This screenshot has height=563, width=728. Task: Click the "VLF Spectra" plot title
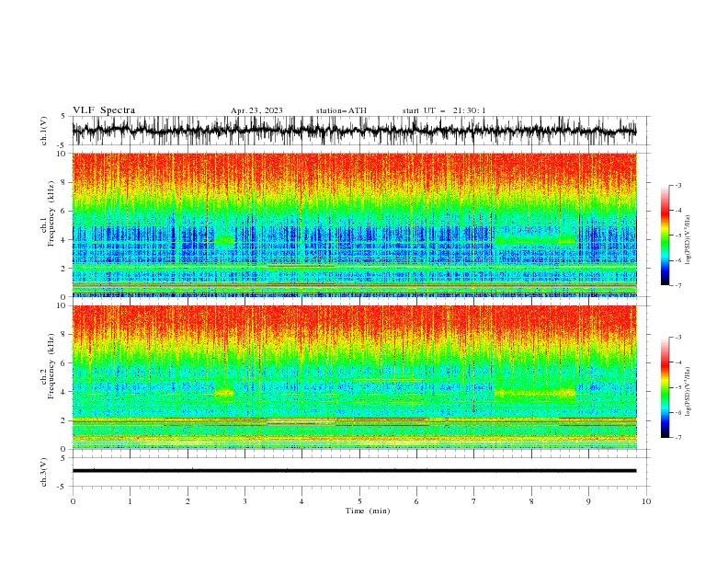[x=104, y=110]
